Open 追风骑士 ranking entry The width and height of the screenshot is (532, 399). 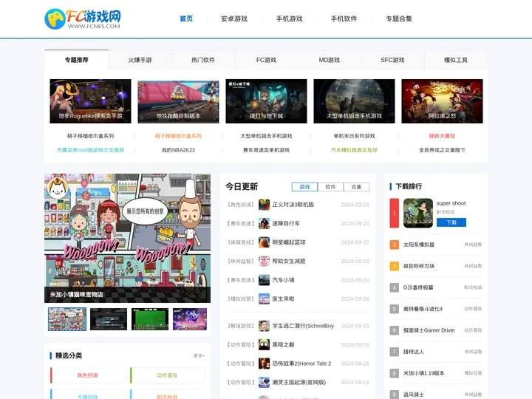click(413, 395)
